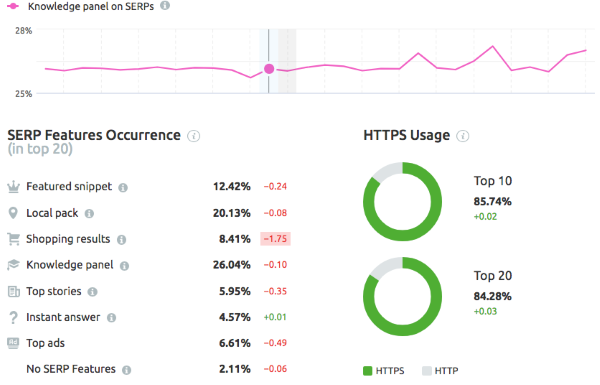Click info icon by Knowledge panel on SERPs legend
The width and height of the screenshot is (600, 385).
[165, 5]
